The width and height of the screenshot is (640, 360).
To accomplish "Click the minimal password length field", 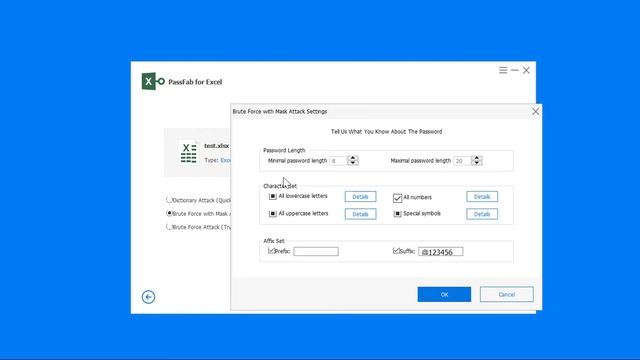I will [338, 161].
